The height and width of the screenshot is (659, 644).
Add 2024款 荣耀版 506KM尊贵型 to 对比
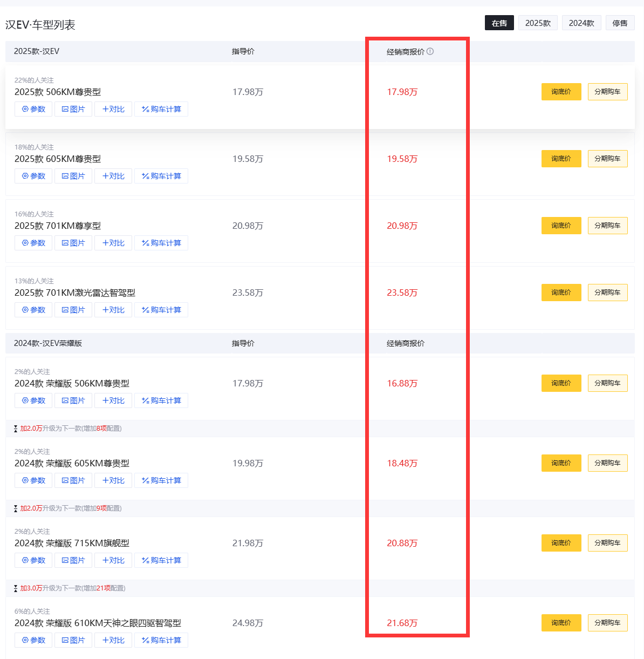click(x=113, y=400)
